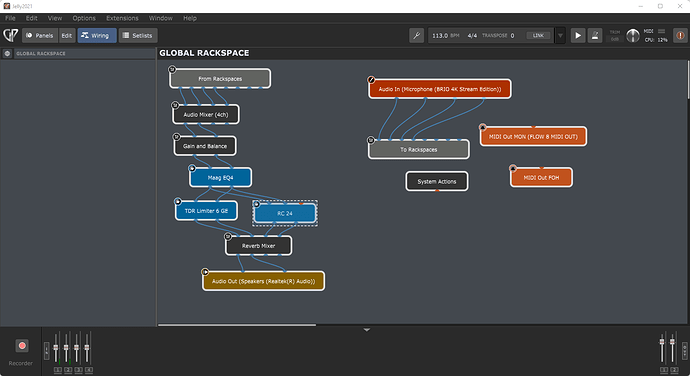Open the Options menu
Image resolution: width=690 pixels, height=376 pixels.
(x=84, y=18)
